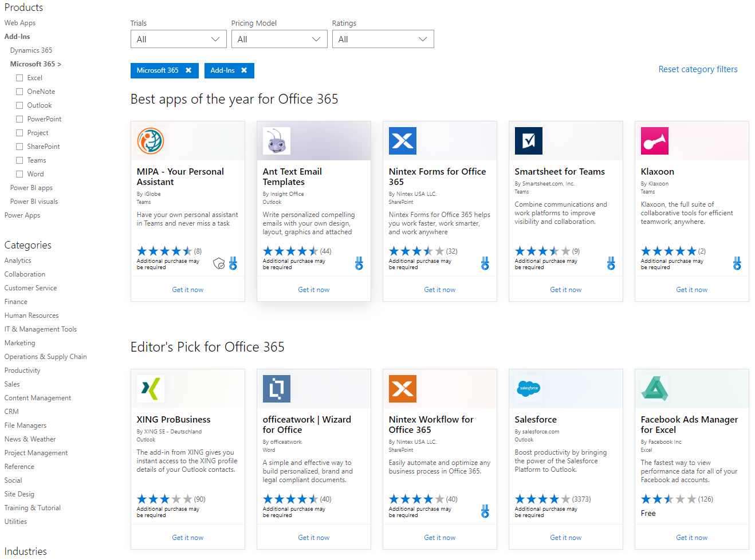Open the Ant Text Email Templates icon

277,141
